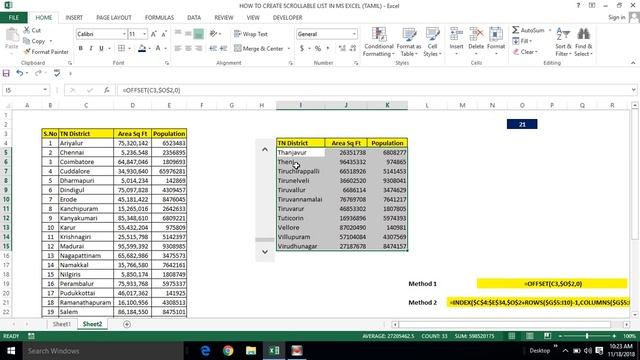Select blue cell O2 showing 21

(x=522, y=124)
